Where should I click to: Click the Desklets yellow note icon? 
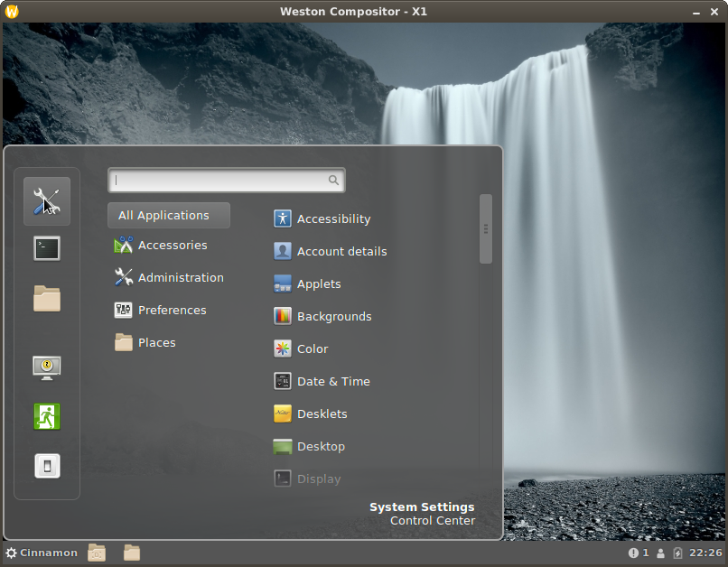pos(283,414)
